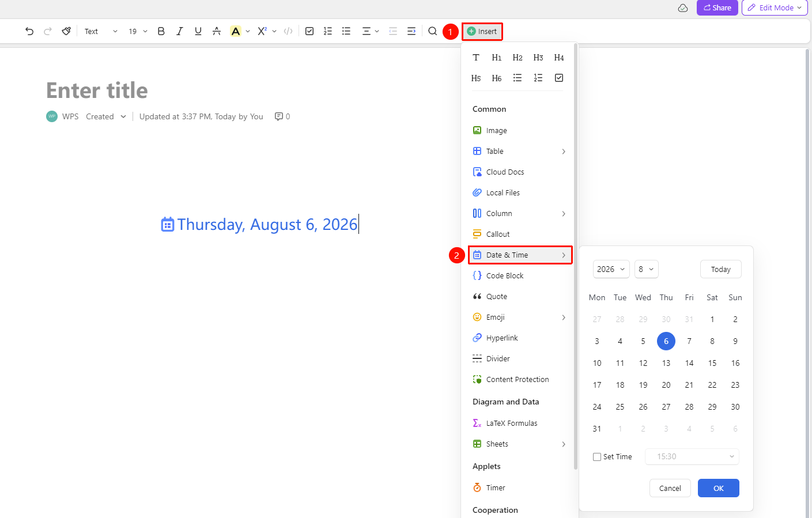This screenshot has height=518, width=812.
Task: Click the Insert panel scrollbar
Action: point(576,256)
